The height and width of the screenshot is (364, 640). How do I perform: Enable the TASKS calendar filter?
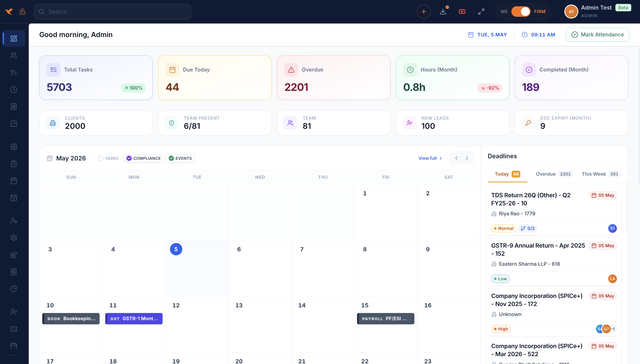(108, 158)
